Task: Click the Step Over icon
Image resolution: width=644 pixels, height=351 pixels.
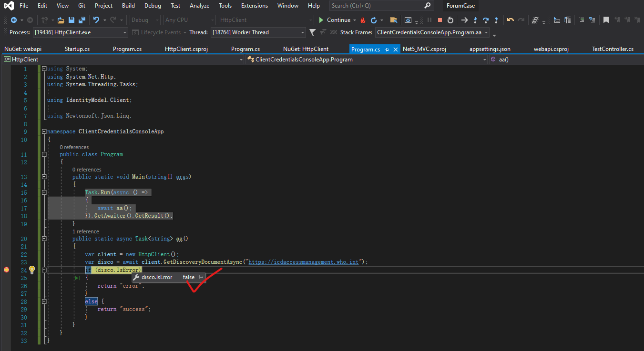Action: pos(486,20)
